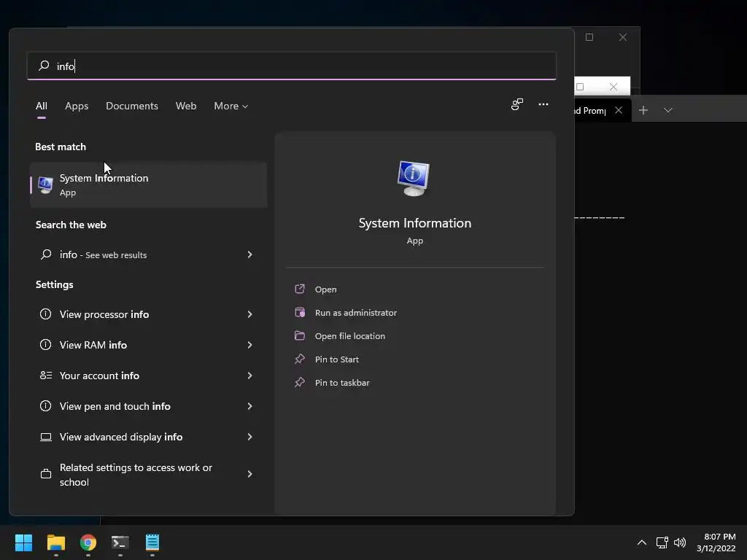
Task: Open Notepad from the taskbar
Action: pos(152,542)
